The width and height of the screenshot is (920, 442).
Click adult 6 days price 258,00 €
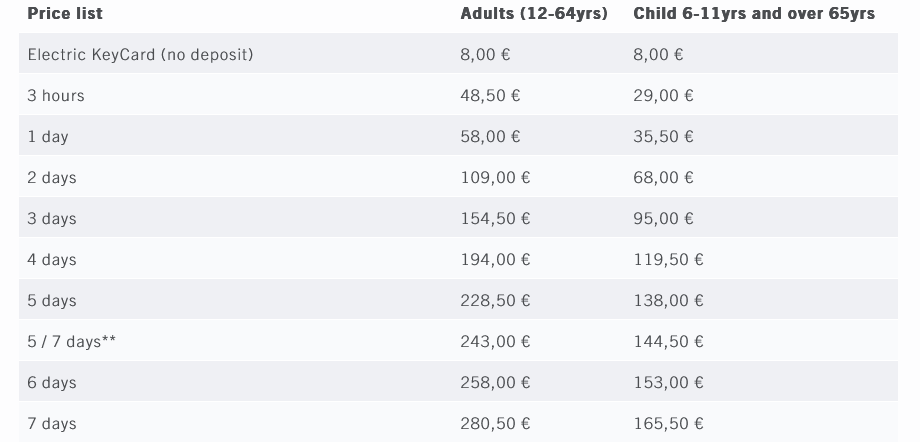(495, 383)
